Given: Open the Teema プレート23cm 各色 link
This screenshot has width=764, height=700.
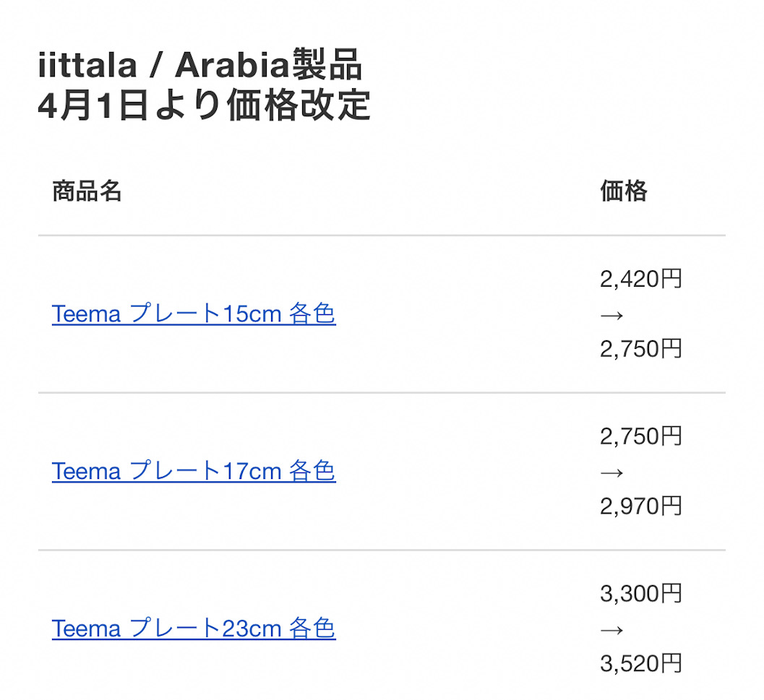Looking at the screenshot, I should pyautogui.click(x=194, y=628).
